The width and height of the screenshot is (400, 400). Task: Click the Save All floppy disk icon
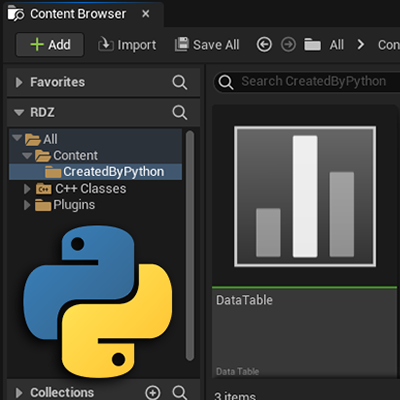pyautogui.click(x=182, y=44)
